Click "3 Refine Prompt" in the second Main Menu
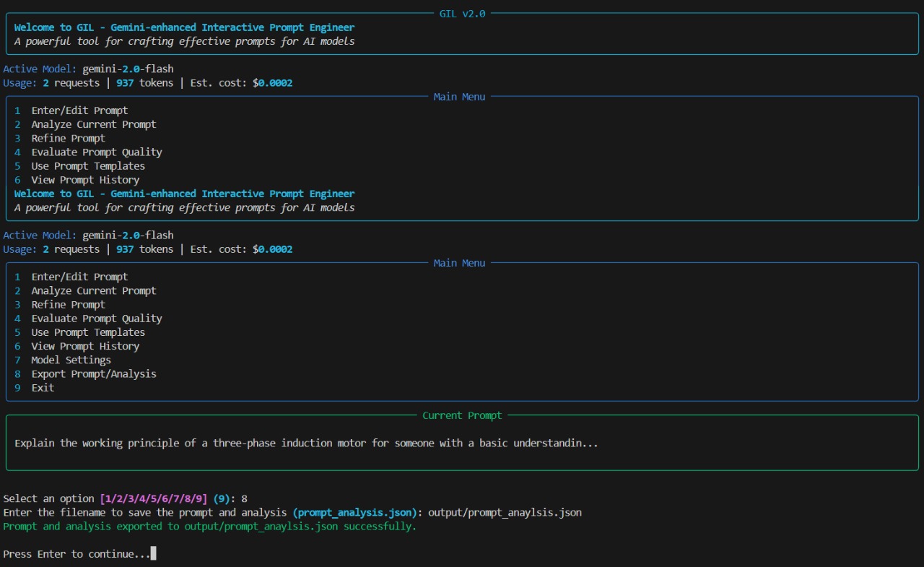Viewport: 924px width, 567px height. [x=60, y=304]
